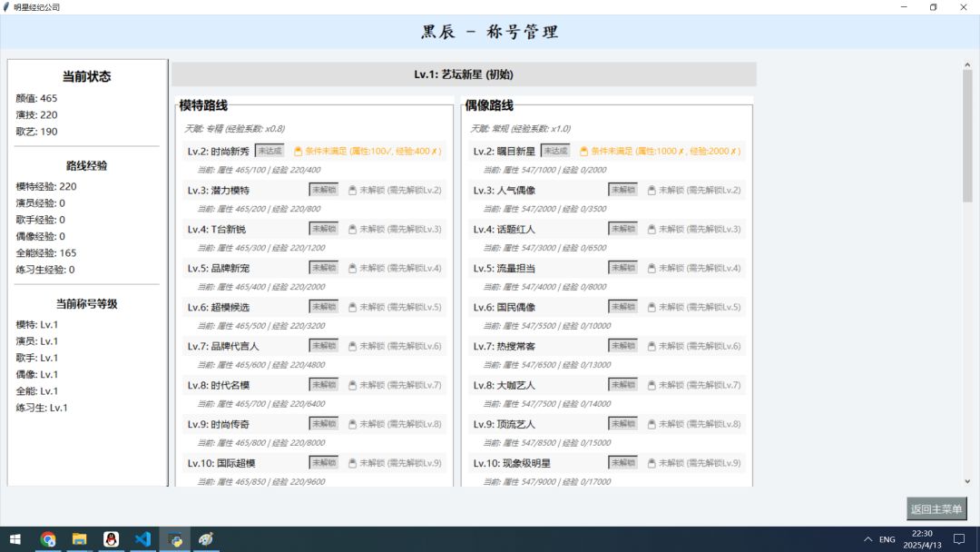The image size is (980, 552).
Task: Click lock icon in 时尚传奇 row
Action: 352,424
